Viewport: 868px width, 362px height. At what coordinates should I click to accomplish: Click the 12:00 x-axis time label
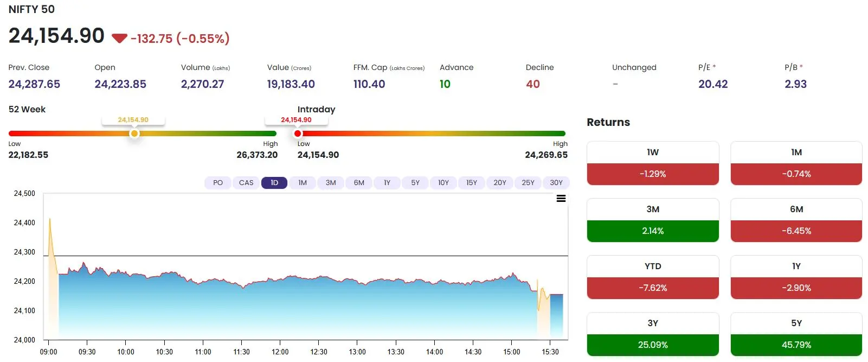[x=280, y=352]
